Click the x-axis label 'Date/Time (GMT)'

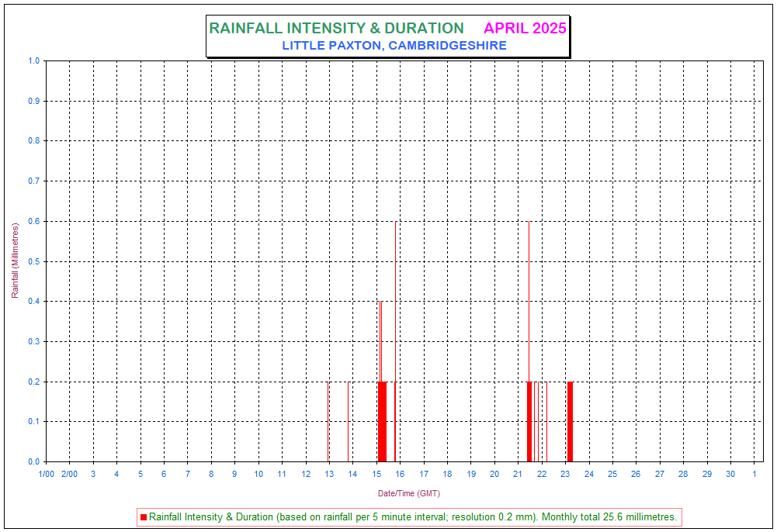point(409,493)
